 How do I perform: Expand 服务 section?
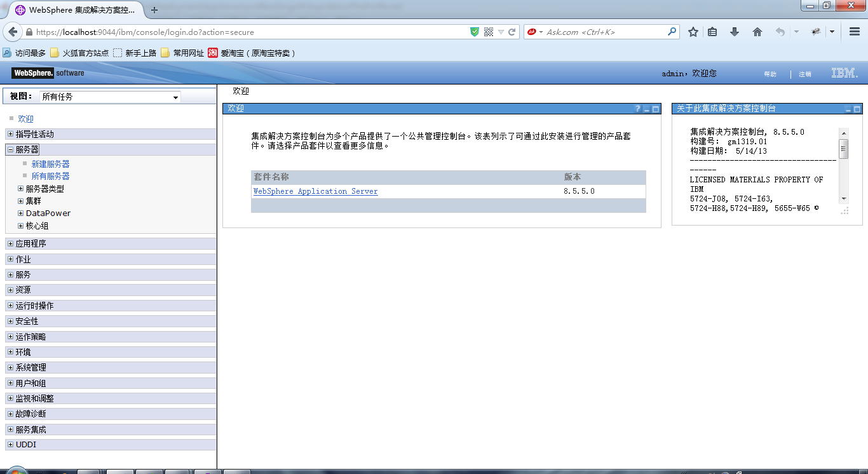(10, 274)
